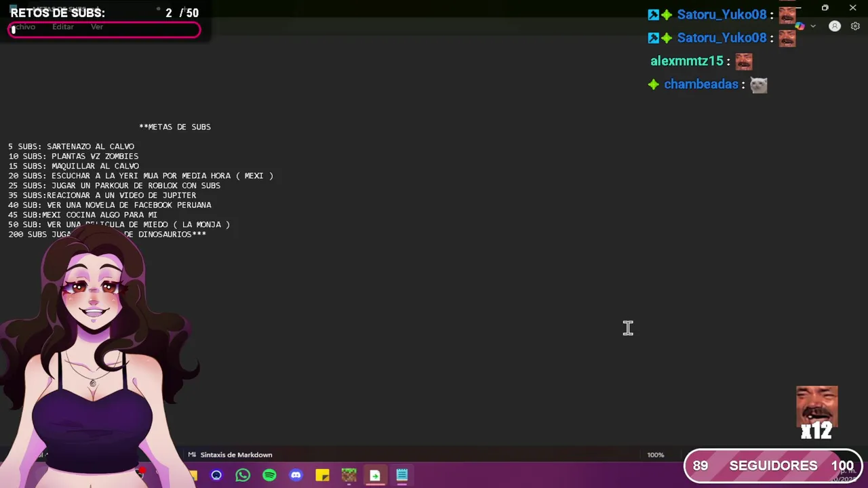Click the line 50 SUB: pelicula de miedo

[119, 224]
